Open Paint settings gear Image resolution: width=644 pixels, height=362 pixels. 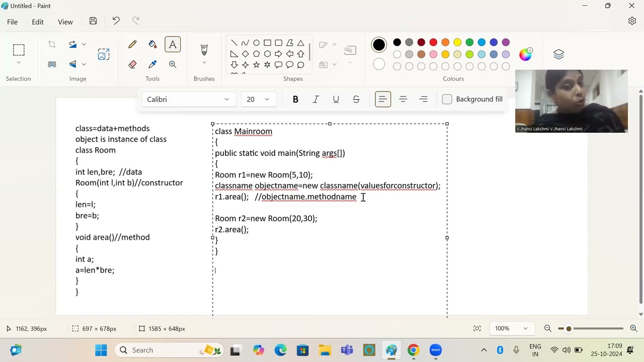[632, 21]
